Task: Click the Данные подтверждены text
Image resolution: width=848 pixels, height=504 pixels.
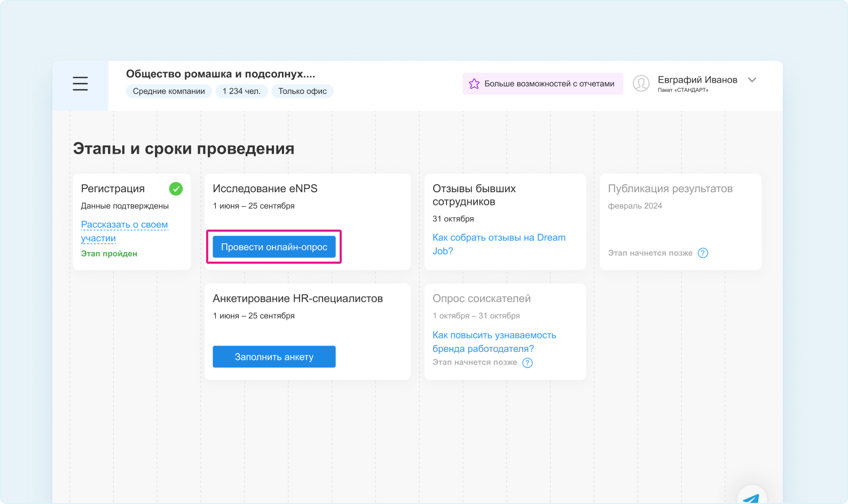Action: [x=125, y=206]
